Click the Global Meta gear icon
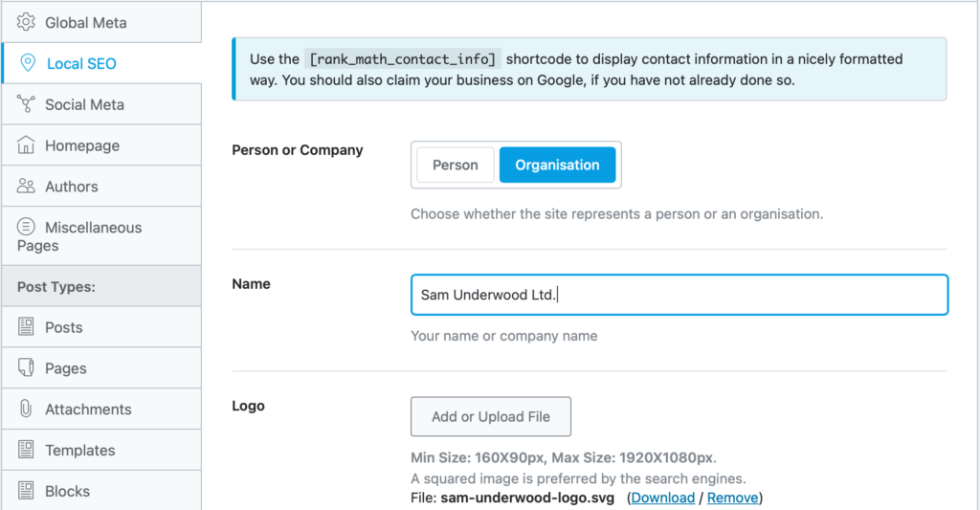Image resolution: width=980 pixels, height=510 pixels. click(x=26, y=22)
